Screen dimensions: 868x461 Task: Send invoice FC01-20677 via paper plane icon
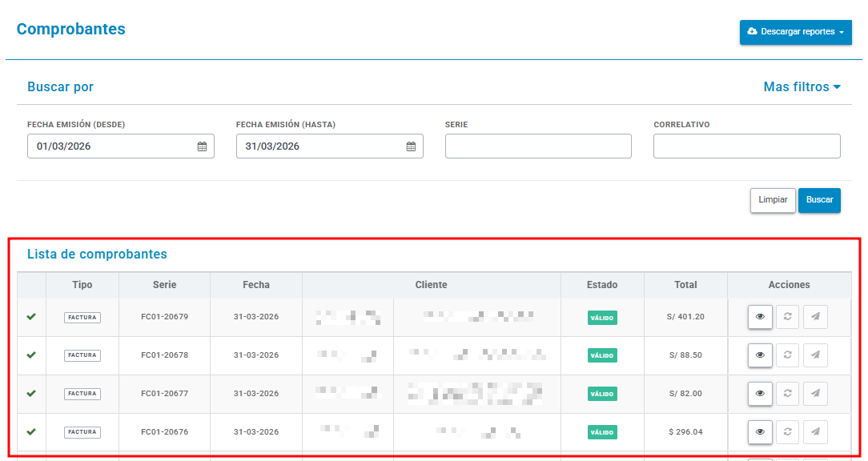[815, 394]
